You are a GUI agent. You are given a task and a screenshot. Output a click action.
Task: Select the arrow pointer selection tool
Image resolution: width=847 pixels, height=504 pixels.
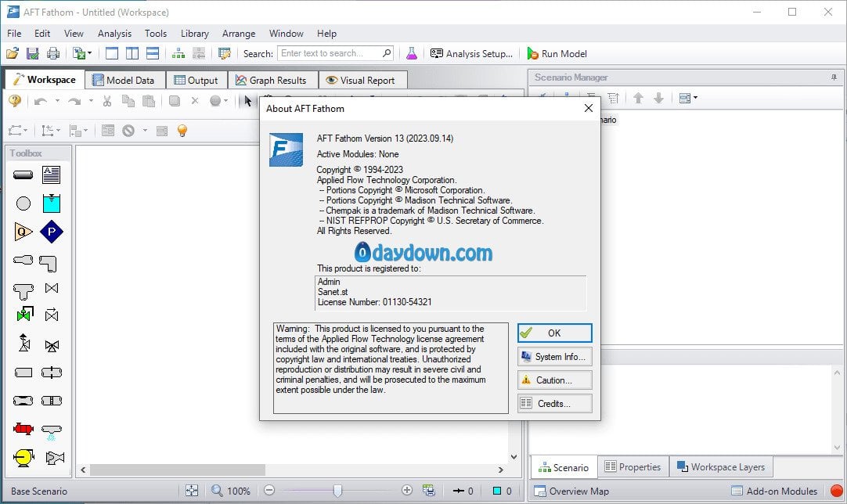click(248, 101)
